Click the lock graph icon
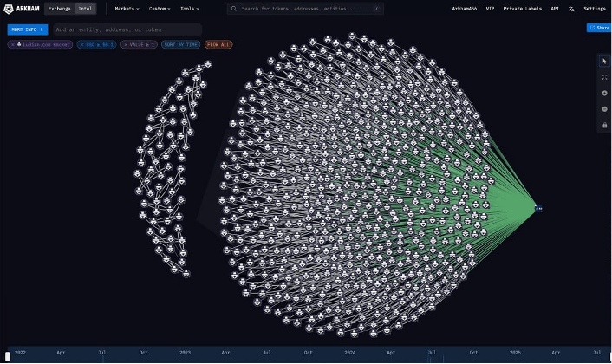The width and height of the screenshot is (612, 364). (x=604, y=125)
